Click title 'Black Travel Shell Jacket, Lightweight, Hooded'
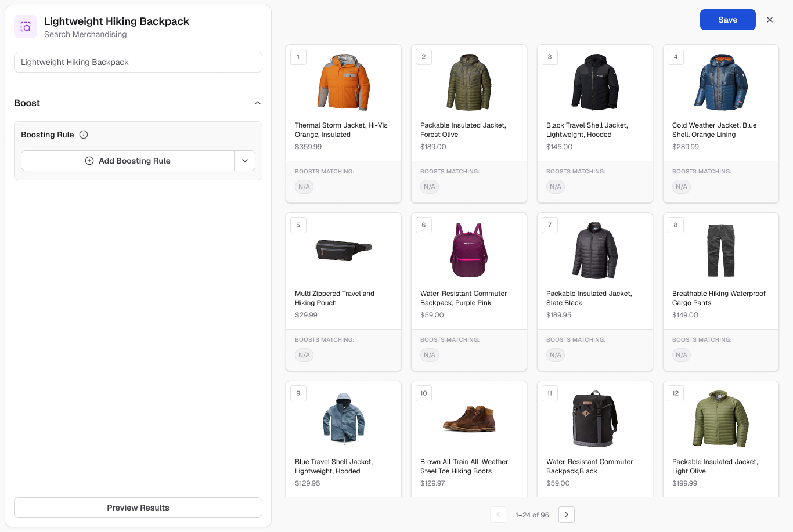 coord(587,130)
